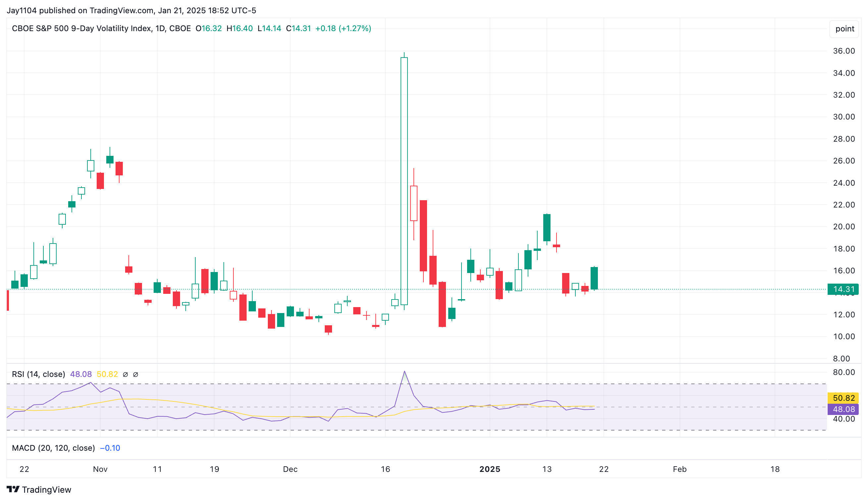Screen dimensions: 868x501
Task: Click the 26.00 price axis label
Action: point(844,161)
